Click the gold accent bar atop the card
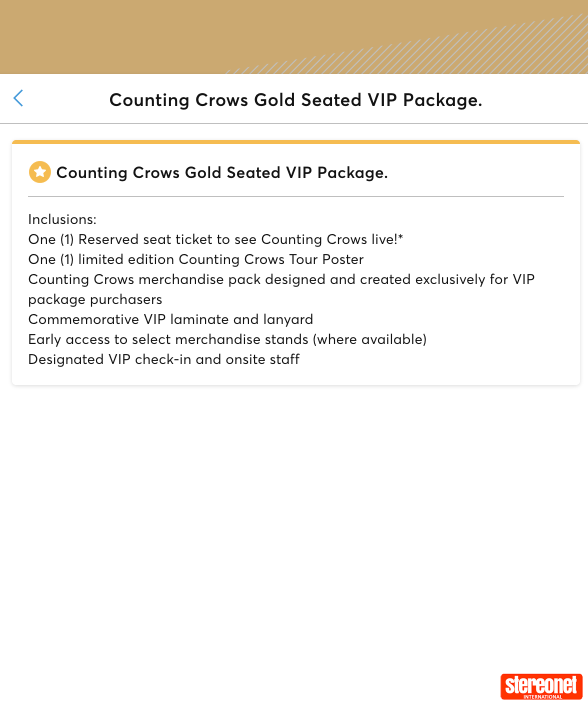This screenshot has height=705, width=588. pyautogui.click(x=295, y=142)
